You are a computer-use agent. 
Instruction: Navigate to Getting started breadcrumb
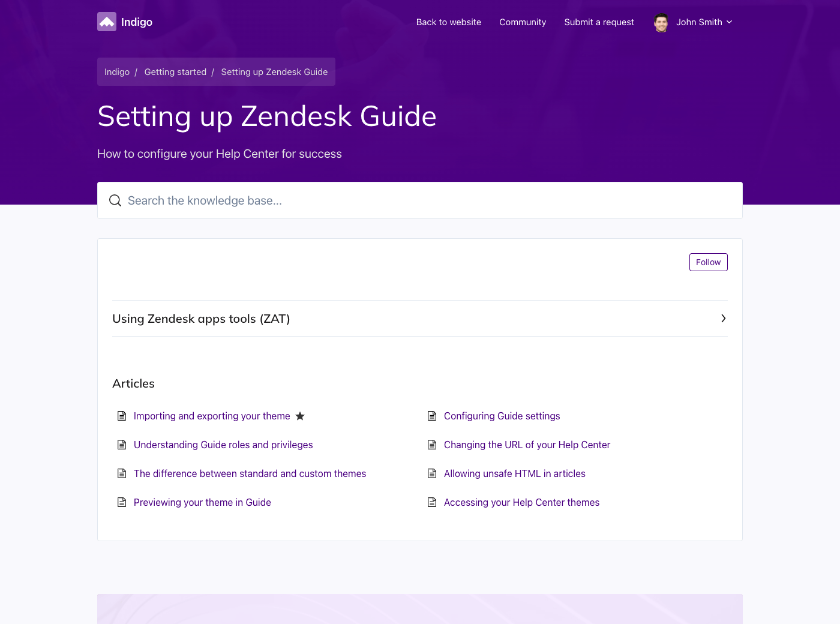click(175, 72)
